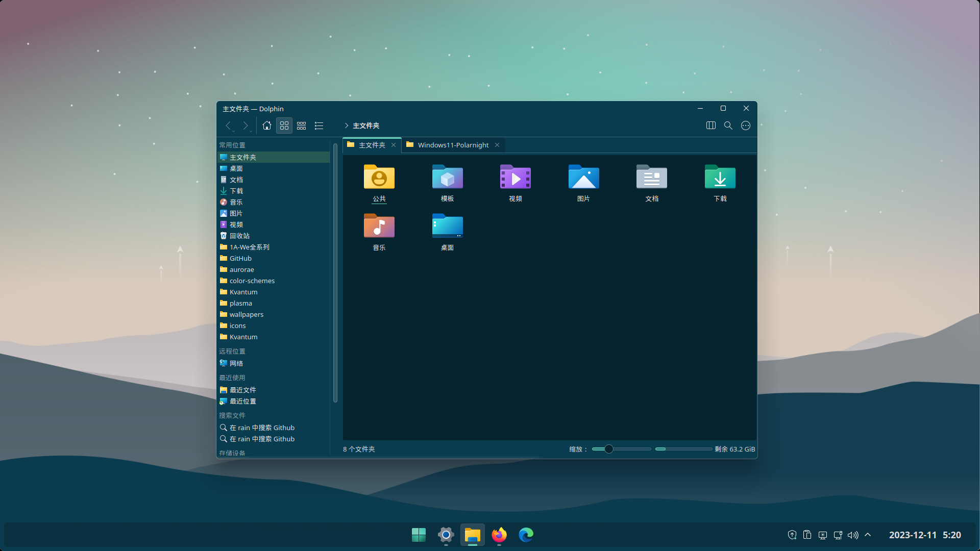Open the 1A-We全系列 sidebar bookmark
Image resolution: width=980 pixels, height=551 pixels.
point(274,247)
